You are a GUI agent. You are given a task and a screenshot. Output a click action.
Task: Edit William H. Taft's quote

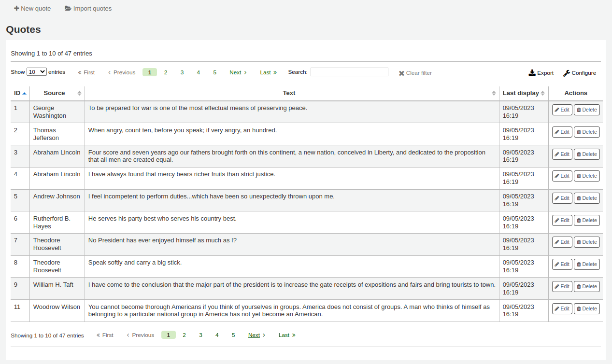coord(562,286)
